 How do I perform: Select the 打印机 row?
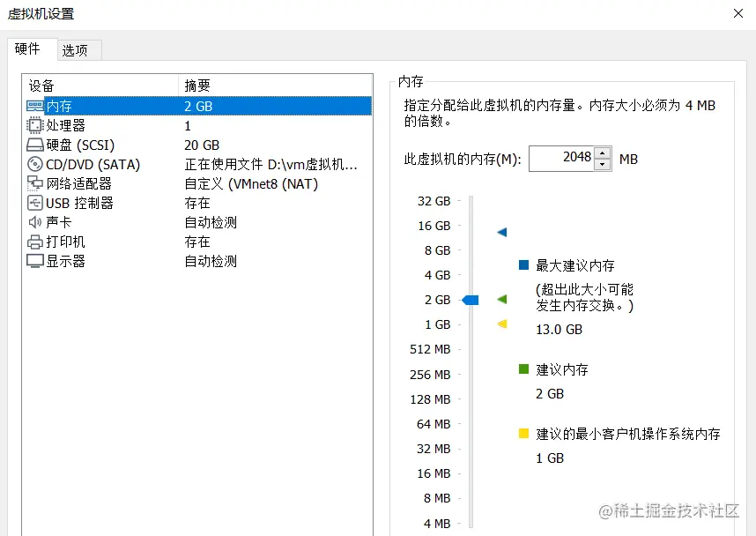point(198,242)
